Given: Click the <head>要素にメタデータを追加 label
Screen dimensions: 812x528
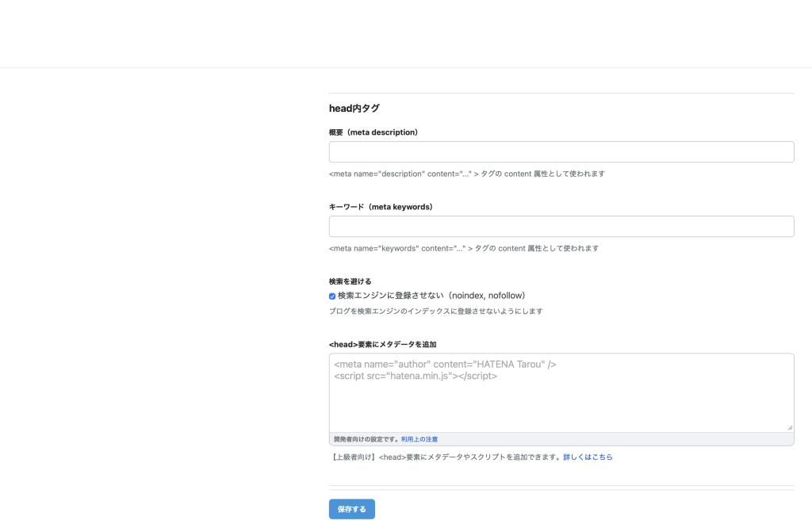Looking at the screenshot, I should pos(383,345).
